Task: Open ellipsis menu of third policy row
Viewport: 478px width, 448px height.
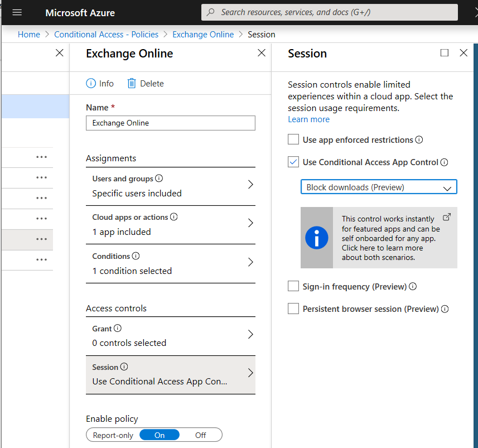Action: [x=41, y=198]
